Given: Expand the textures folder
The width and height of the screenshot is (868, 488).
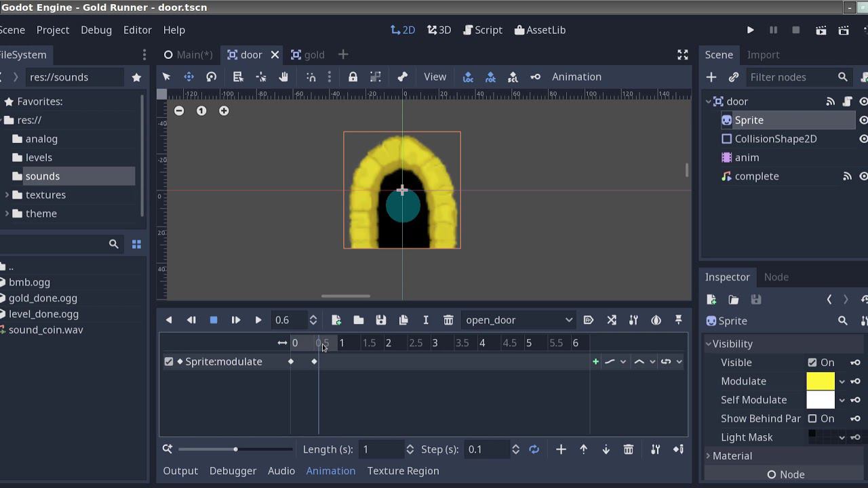Looking at the screenshot, I should tap(7, 195).
